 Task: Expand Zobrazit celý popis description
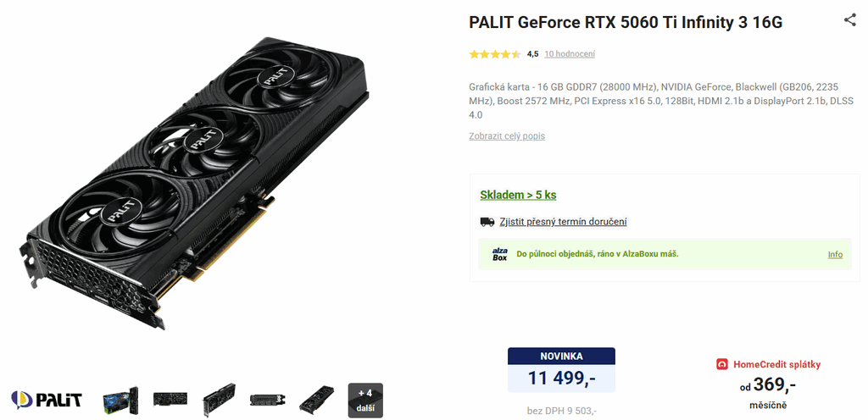coord(507,136)
